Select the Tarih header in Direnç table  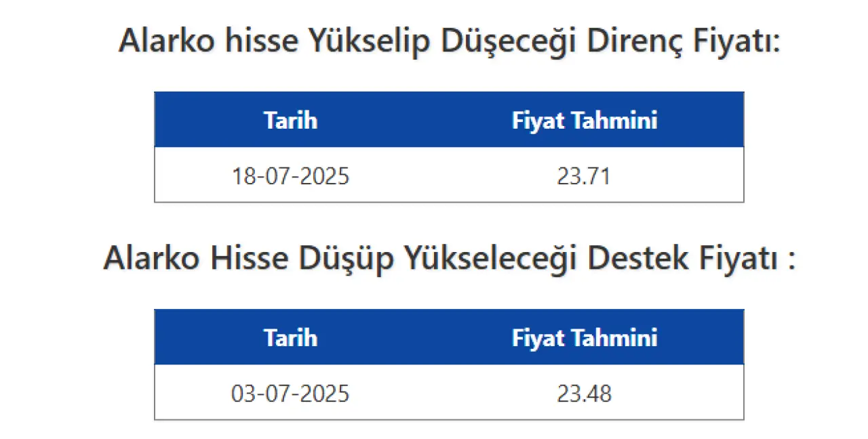[290, 121]
